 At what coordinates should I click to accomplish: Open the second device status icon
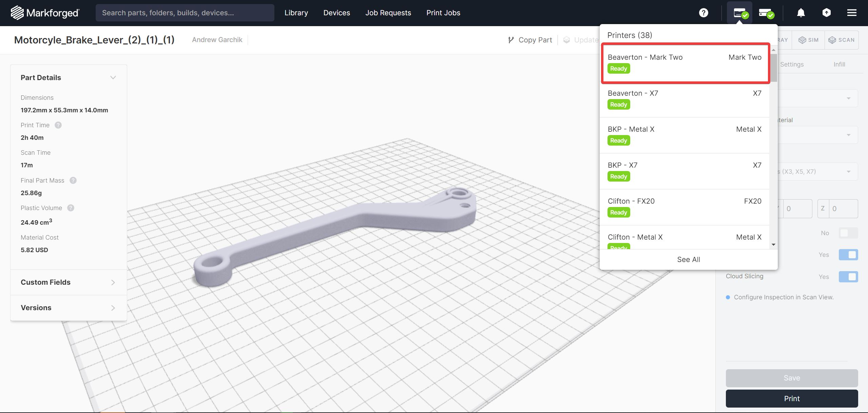(766, 13)
